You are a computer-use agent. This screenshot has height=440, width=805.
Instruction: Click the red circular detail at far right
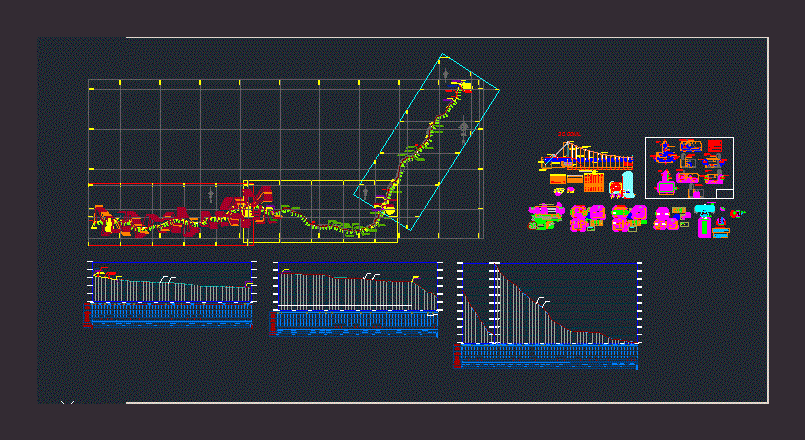737,213
